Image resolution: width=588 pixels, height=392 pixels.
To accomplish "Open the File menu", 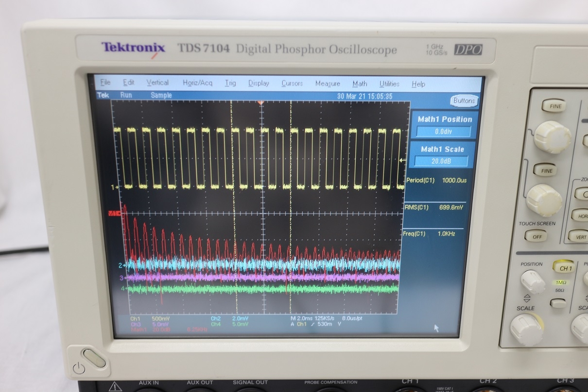I will pyautogui.click(x=105, y=83).
